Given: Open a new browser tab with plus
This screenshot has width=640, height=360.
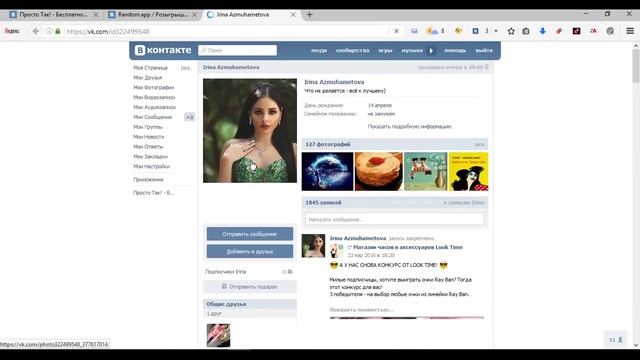Looking at the screenshot, I should click(309, 15).
